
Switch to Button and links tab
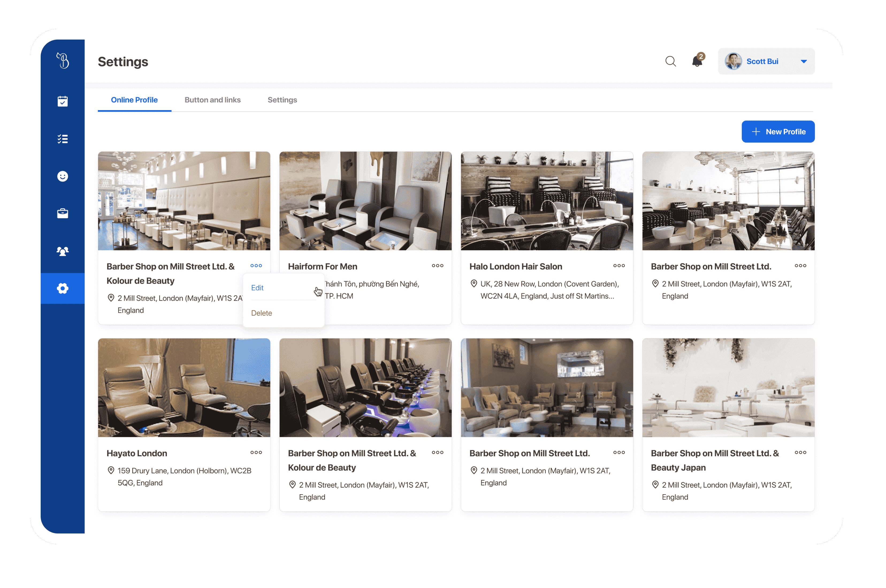pyautogui.click(x=212, y=100)
